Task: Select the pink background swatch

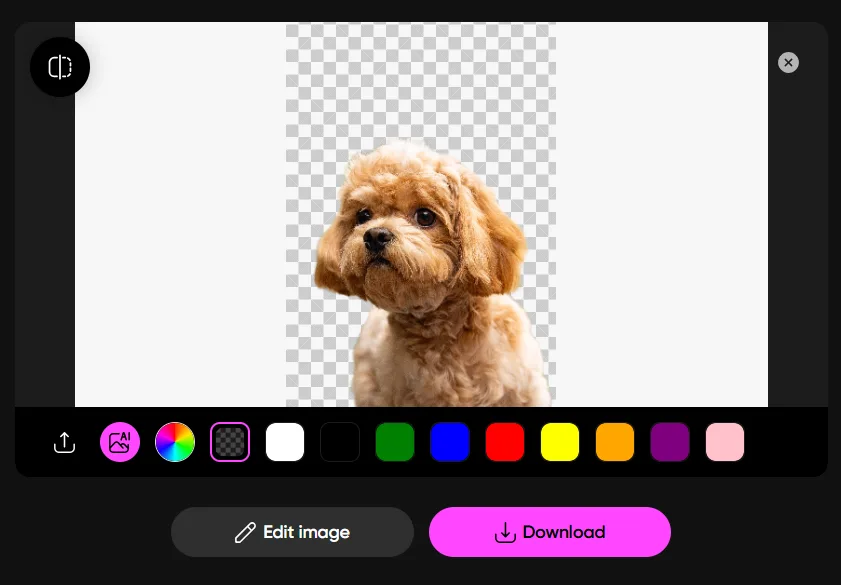Action: pyautogui.click(x=725, y=442)
